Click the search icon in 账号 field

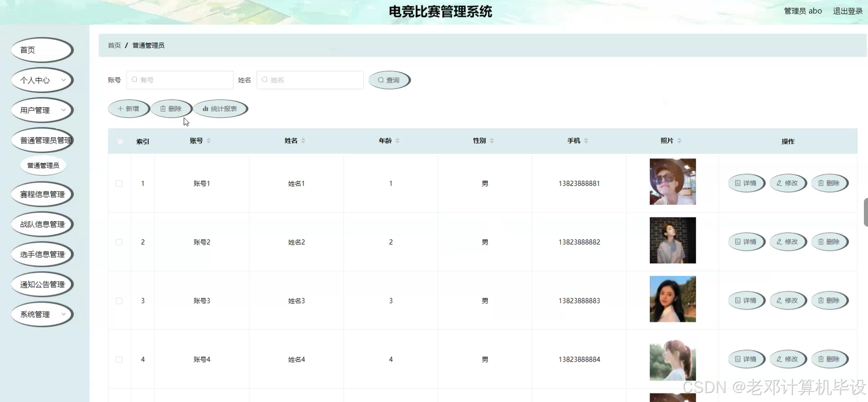tap(134, 80)
